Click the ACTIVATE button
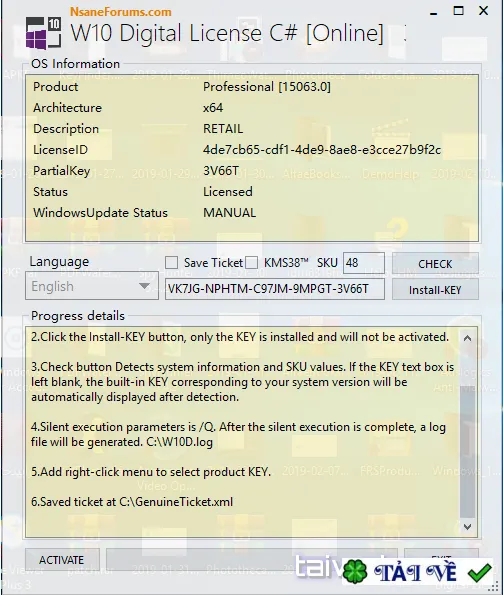Viewport: 503px width, 595px height. coord(62,560)
